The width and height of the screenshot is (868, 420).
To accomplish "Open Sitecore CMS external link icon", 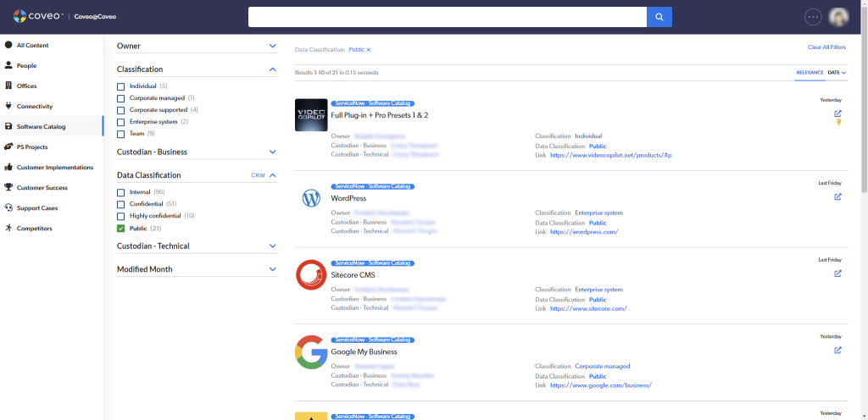I will coord(837,274).
